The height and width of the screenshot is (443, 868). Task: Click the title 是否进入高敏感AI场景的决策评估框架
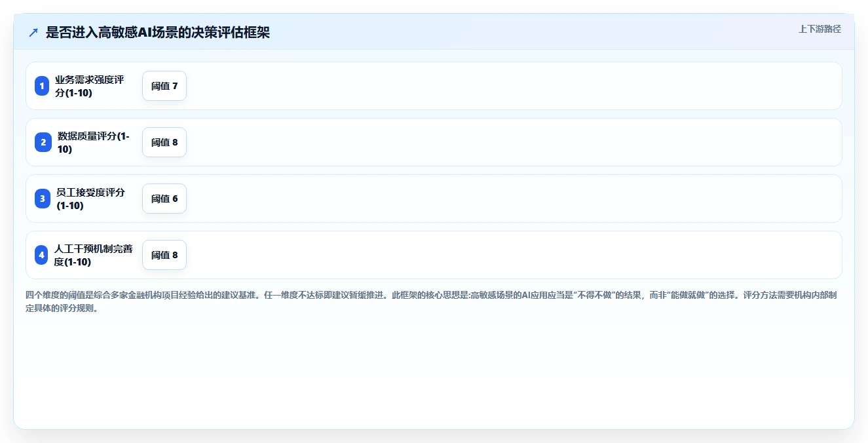pos(158,32)
